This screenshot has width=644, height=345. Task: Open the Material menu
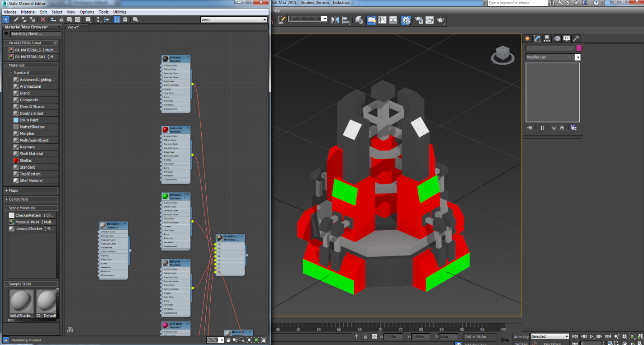pyautogui.click(x=28, y=12)
